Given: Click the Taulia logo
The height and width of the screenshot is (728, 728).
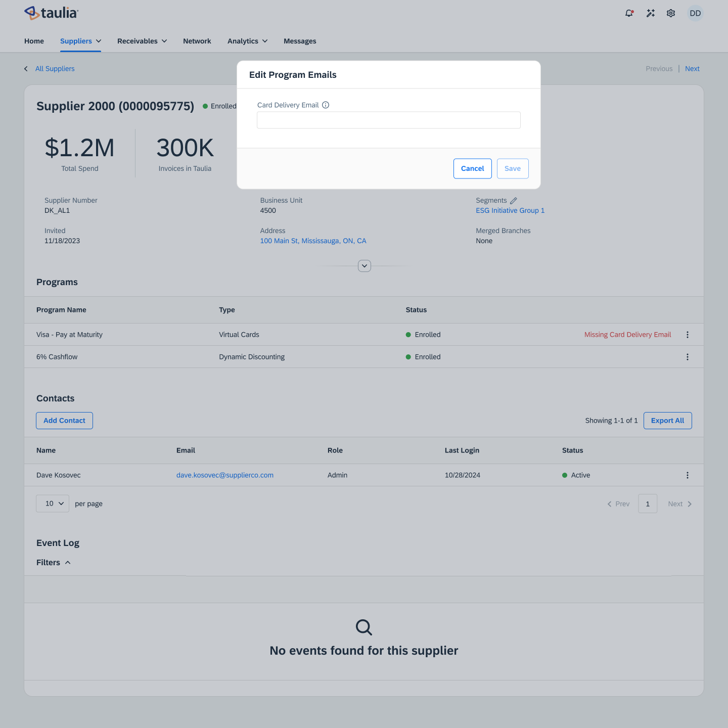Looking at the screenshot, I should (x=51, y=13).
